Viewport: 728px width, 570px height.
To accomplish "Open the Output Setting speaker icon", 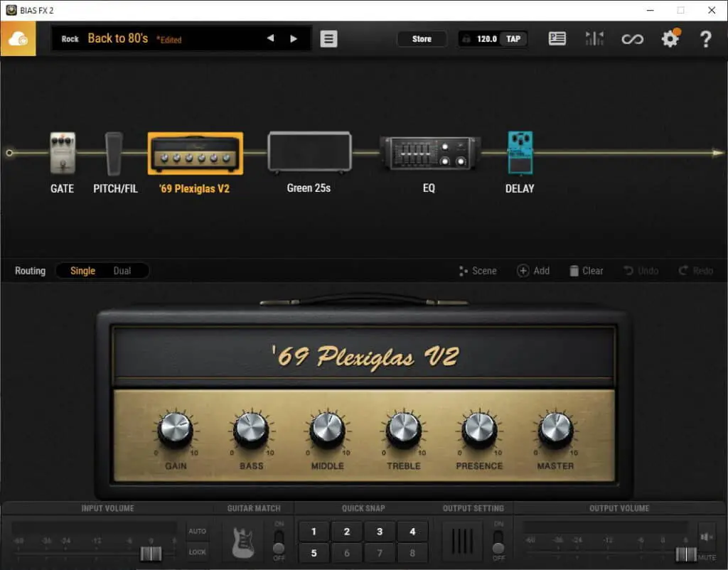I will coord(462,542).
